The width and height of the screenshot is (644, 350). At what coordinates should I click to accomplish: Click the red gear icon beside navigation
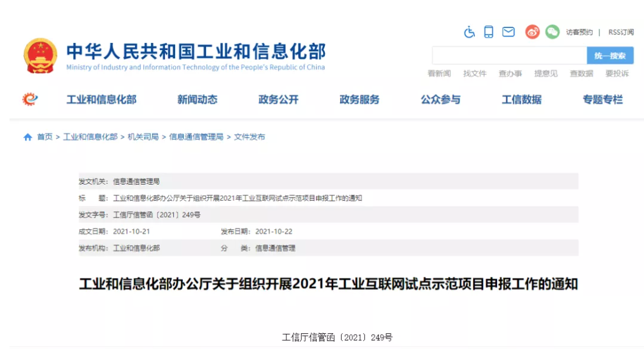(30, 99)
